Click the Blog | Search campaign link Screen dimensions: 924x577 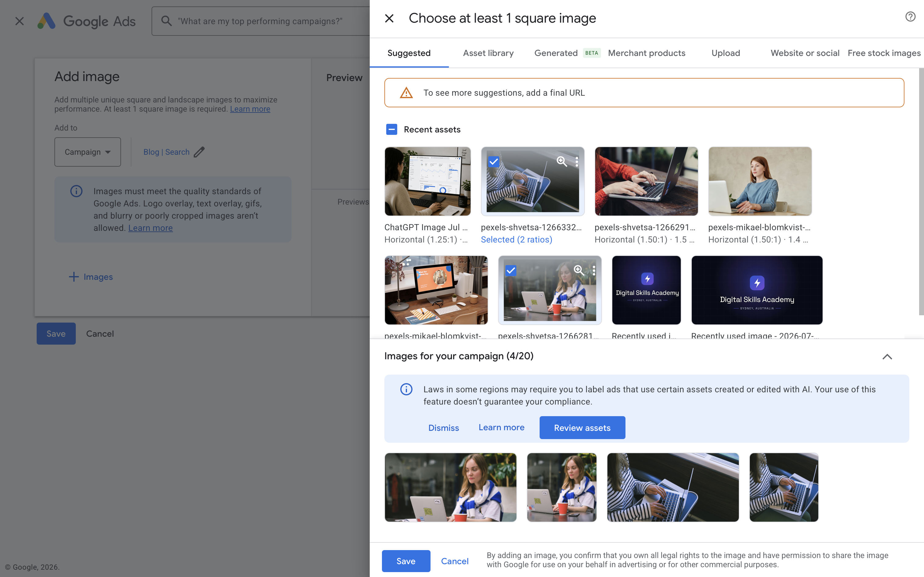(x=166, y=152)
